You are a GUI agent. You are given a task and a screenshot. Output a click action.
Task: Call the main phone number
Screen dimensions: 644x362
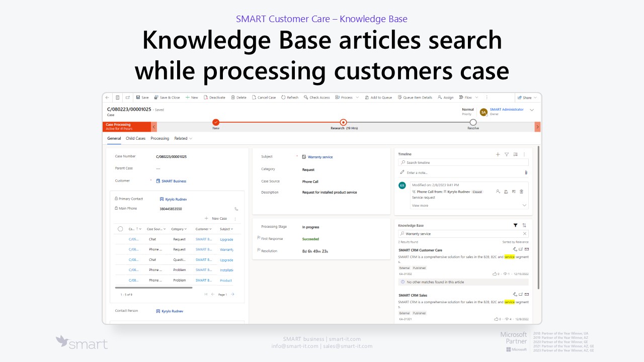tap(236, 209)
